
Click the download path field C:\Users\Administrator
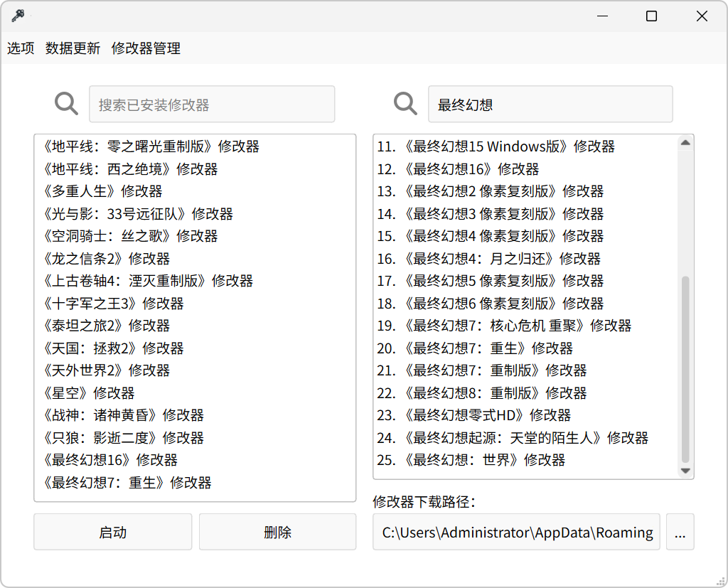tap(516, 532)
